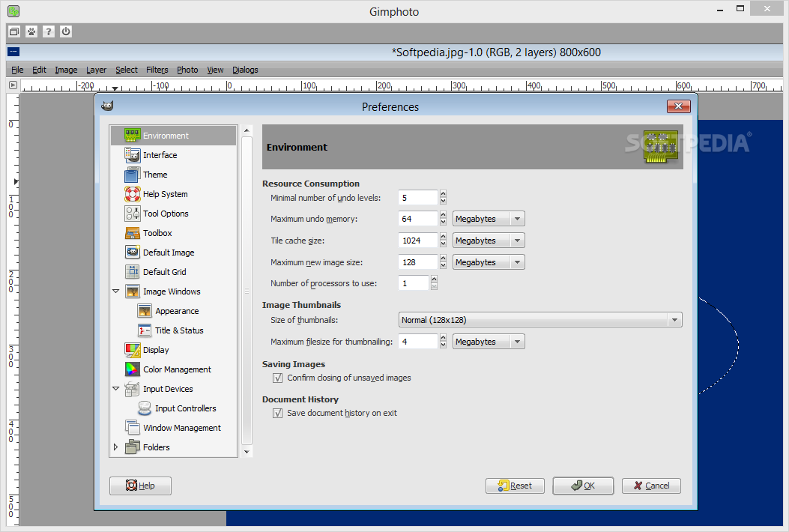
Task: Click the Wilber icon in Preferences title bar
Action: click(x=107, y=106)
